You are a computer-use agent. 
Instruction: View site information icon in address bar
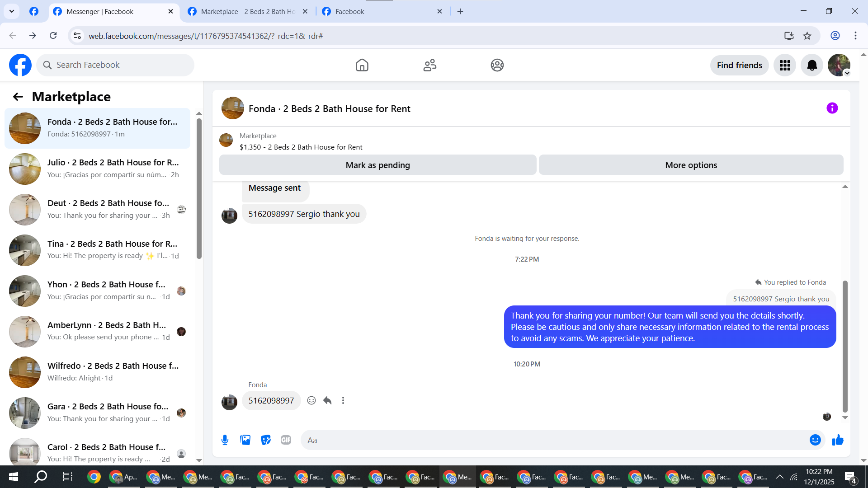(77, 36)
